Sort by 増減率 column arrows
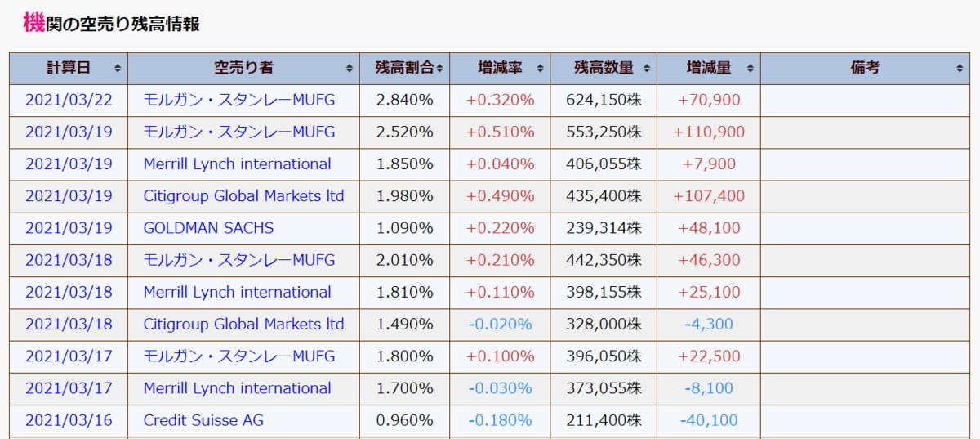980x439 pixels. coord(541,69)
